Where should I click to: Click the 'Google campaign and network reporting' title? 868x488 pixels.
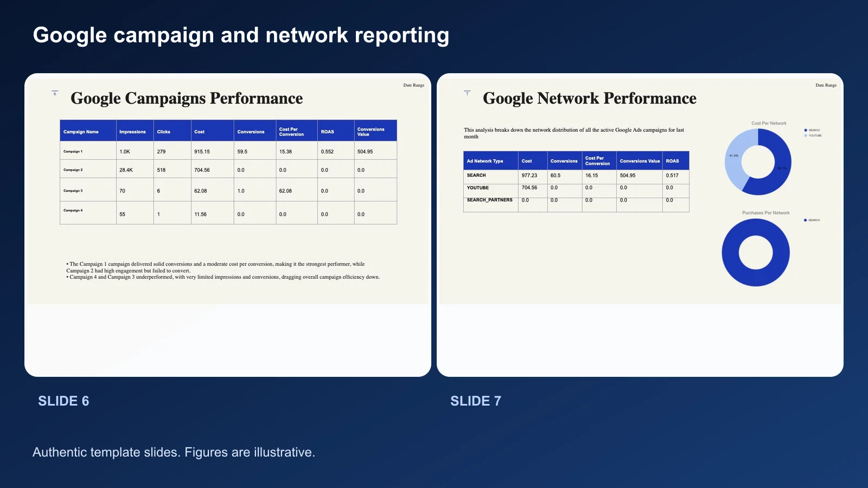click(x=241, y=35)
